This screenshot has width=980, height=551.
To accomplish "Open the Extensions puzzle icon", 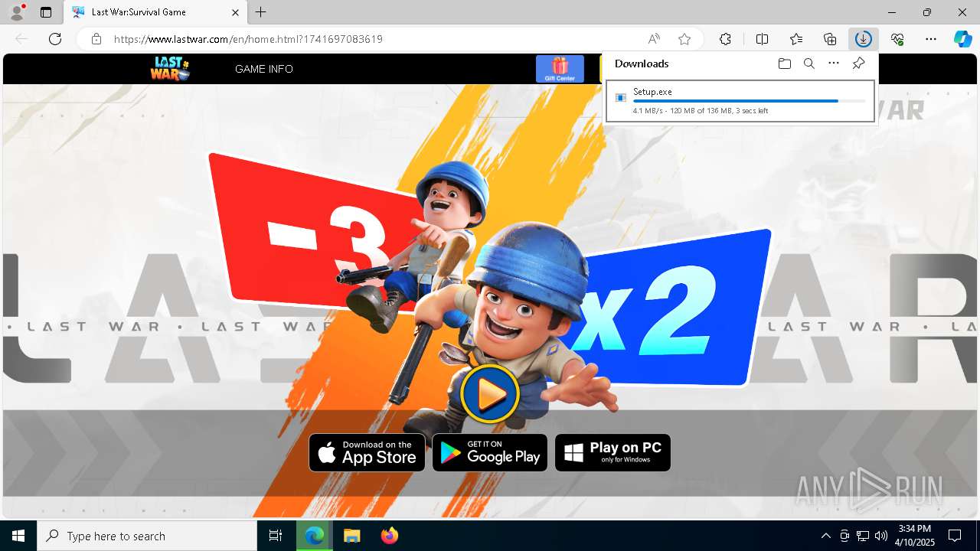I will pos(725,39).
